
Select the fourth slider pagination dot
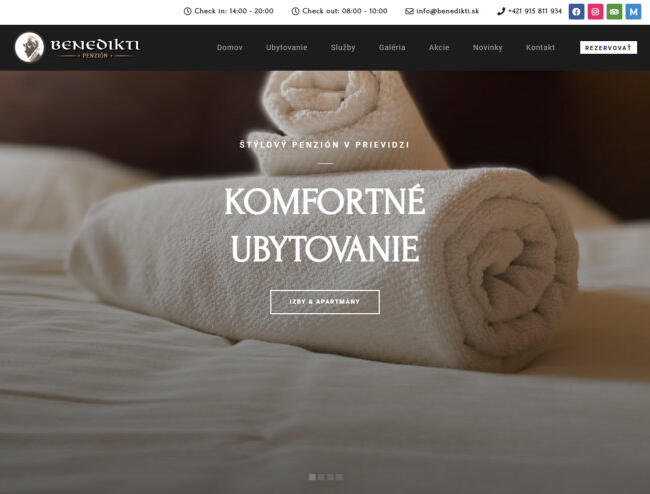coord(340,477)
